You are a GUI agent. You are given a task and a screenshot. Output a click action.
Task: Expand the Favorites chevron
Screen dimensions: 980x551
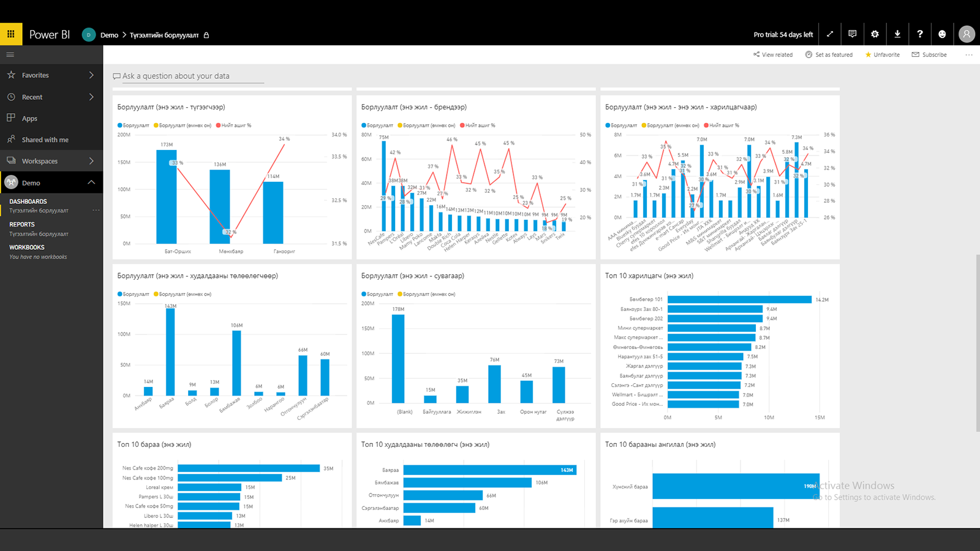pos(91,75)
